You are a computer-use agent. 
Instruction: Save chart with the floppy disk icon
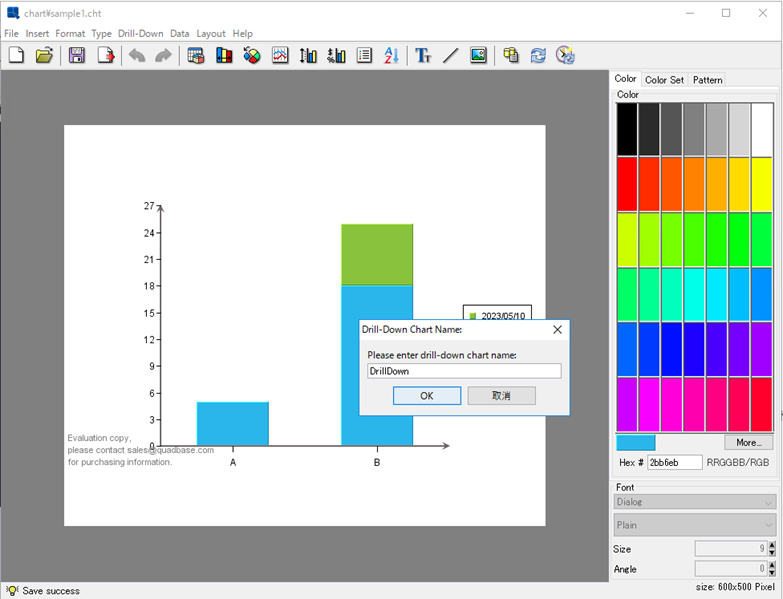pos(77,56)
